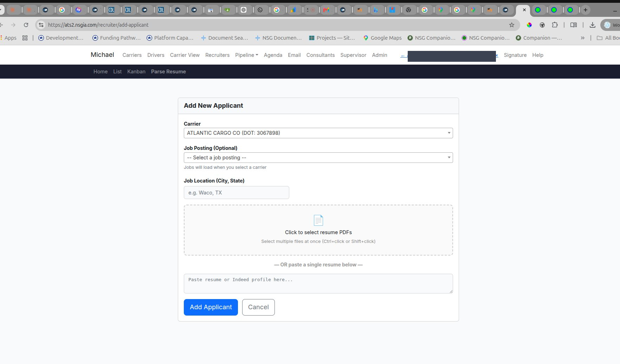Open the Agenda nav item

pos(273,55)
